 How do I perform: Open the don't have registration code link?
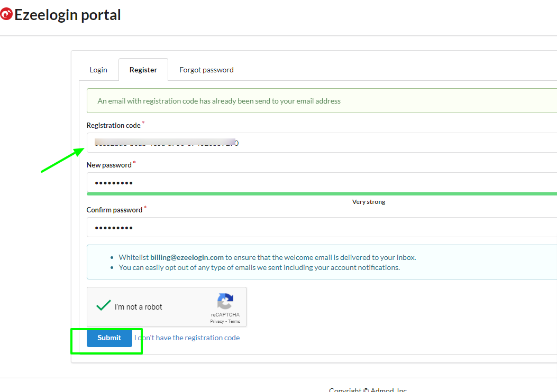point(187,338)
